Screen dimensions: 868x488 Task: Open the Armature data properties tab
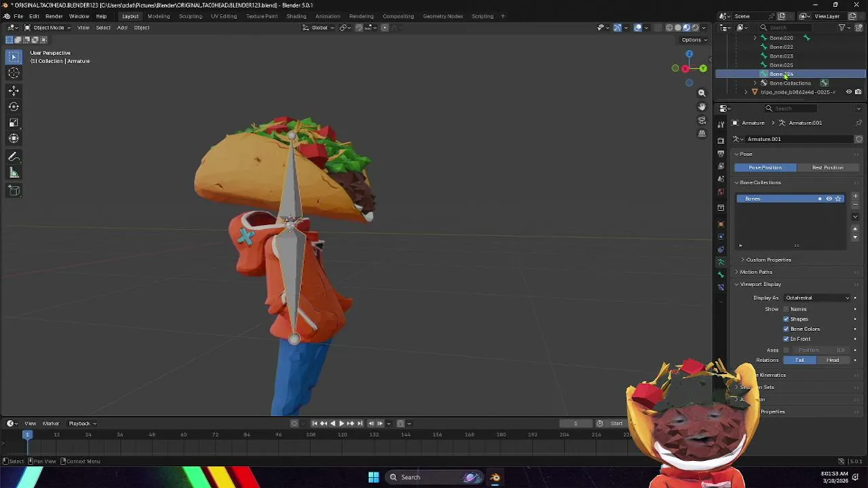721,262
